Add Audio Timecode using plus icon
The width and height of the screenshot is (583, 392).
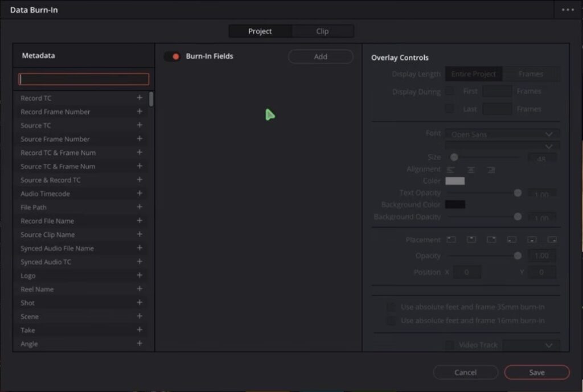[139, 193]
